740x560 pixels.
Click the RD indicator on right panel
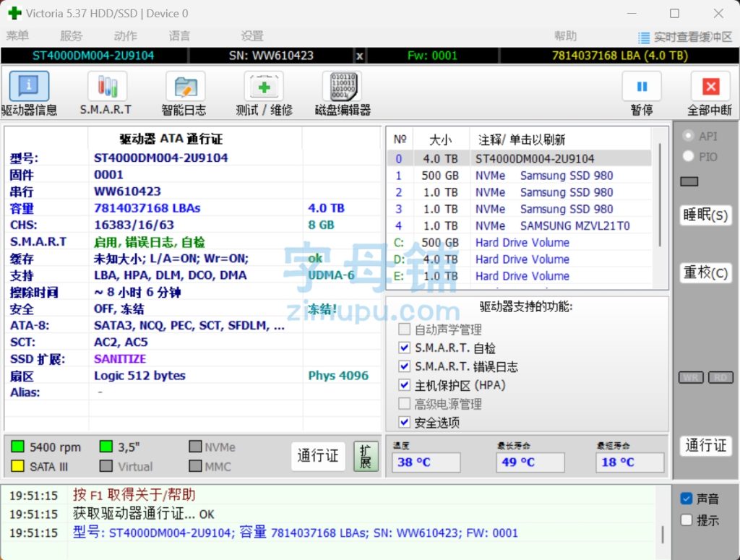(x=720, y=377)
